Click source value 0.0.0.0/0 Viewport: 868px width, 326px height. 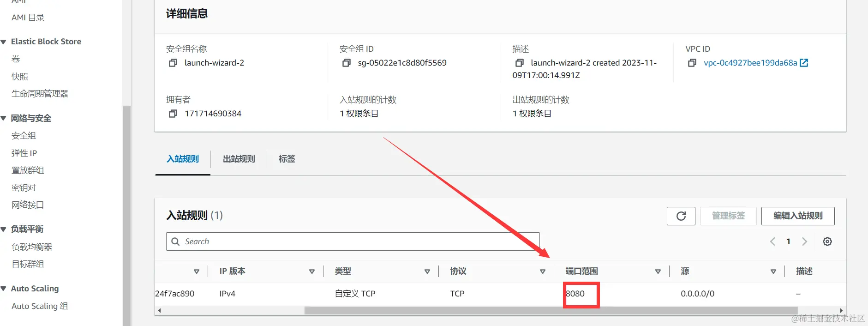[x=698, y=294]
